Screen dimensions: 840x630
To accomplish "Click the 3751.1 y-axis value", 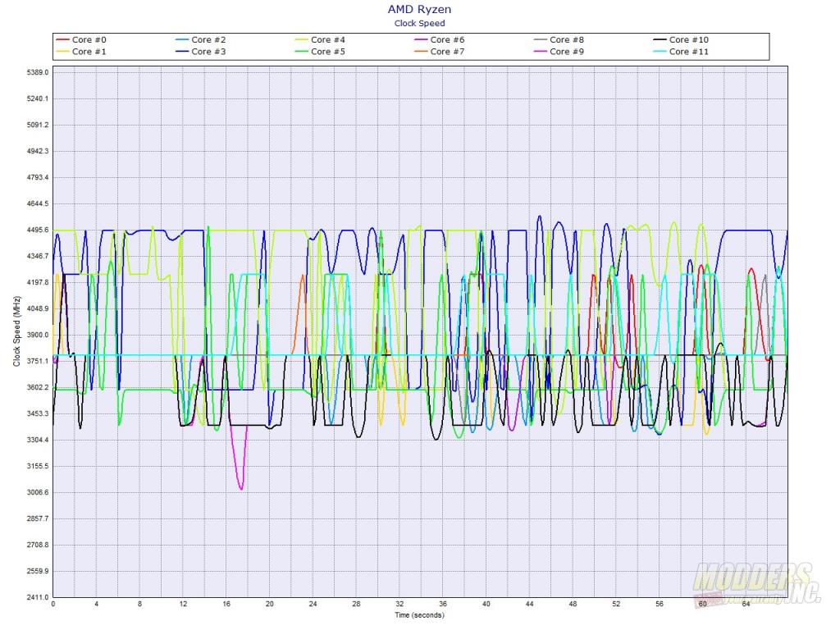I will point(38,361).
